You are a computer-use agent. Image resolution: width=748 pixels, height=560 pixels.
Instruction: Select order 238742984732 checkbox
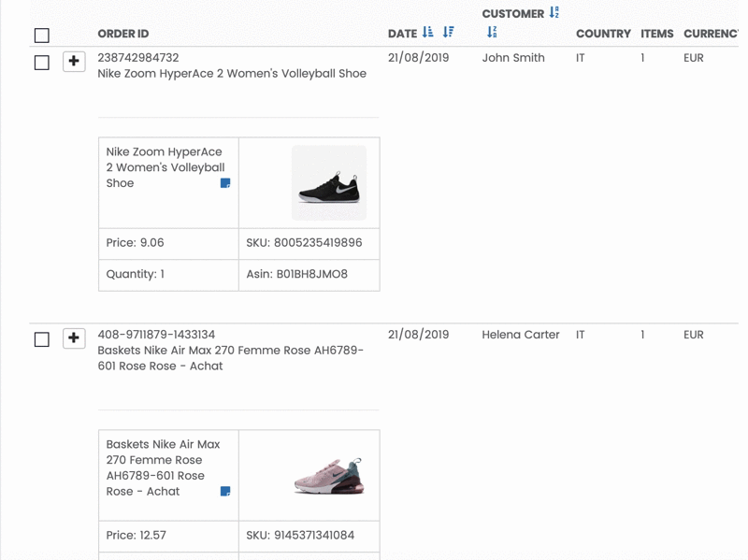[42, 63]
